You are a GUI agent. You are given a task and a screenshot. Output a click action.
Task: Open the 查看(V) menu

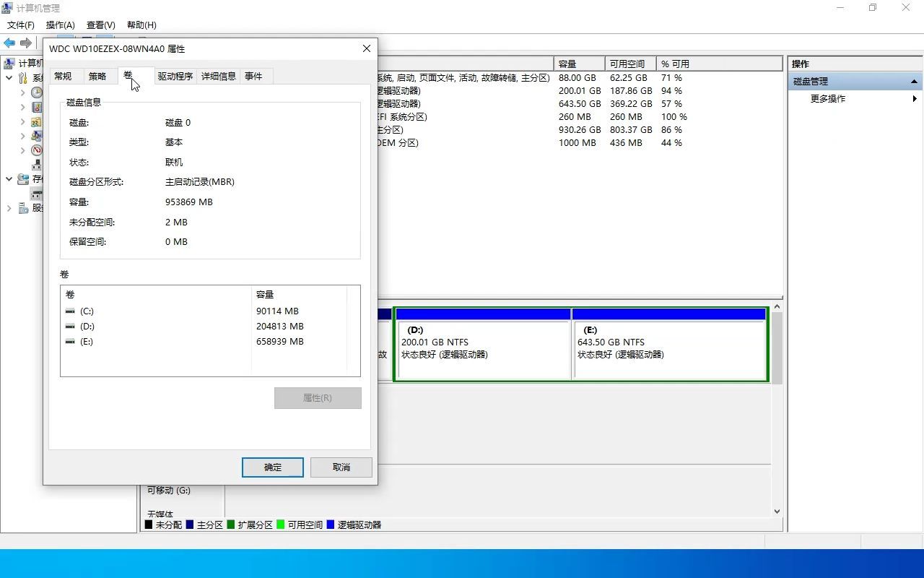pyautogui.click(x=101, y=25)
